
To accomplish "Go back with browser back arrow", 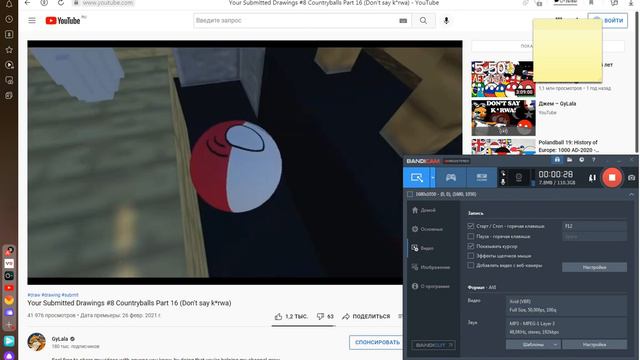I will (27, 3).
